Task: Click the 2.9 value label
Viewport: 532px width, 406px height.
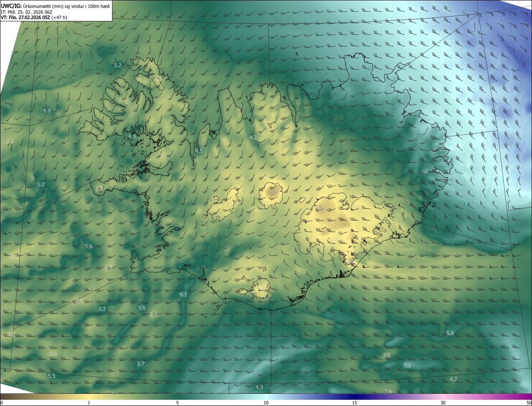Action: coord(153,314)
